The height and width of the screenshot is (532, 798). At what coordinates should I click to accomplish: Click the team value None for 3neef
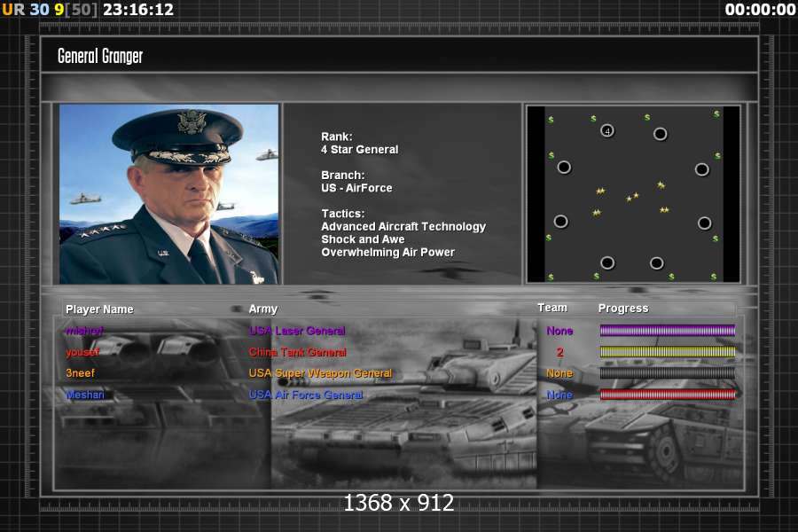(x=559, y=373)
